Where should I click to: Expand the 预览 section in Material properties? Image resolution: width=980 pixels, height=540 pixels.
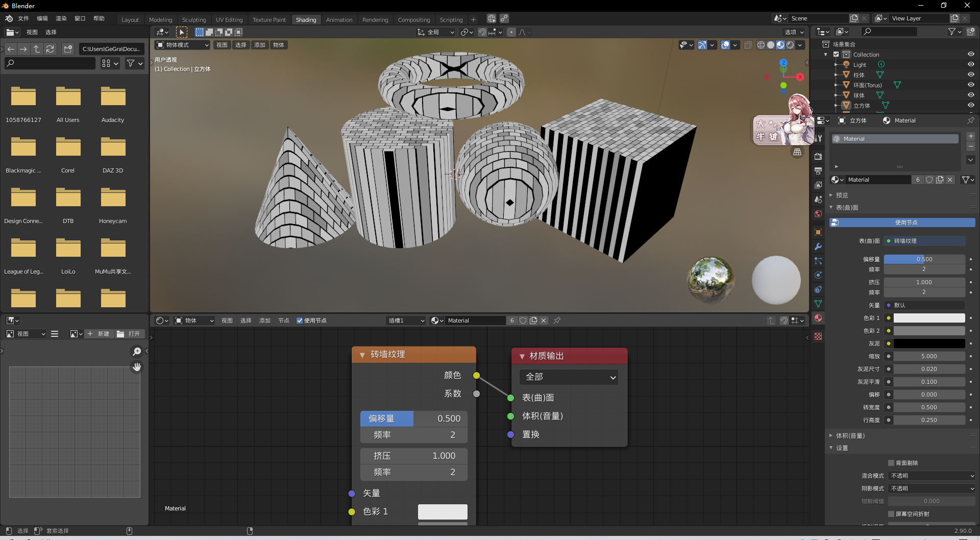point(841,195)
